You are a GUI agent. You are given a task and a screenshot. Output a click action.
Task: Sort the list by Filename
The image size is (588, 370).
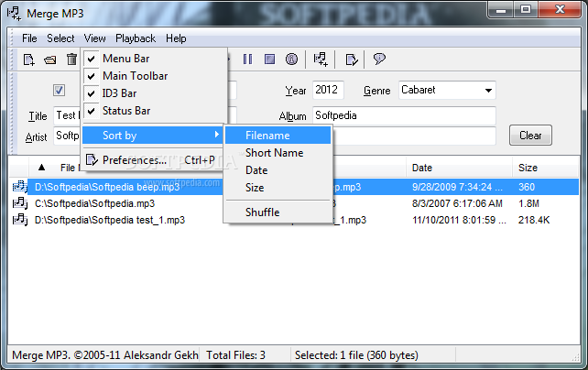[278, 136]
